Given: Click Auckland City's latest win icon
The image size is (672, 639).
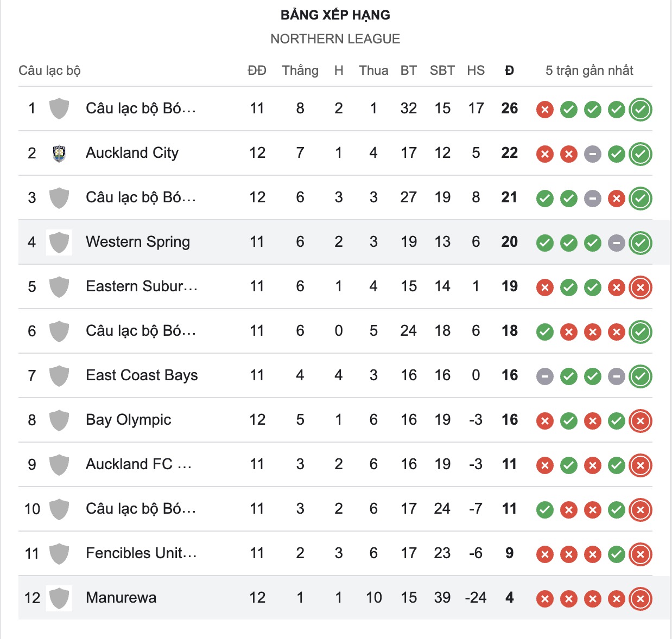Looking at the screenshot, I should click(x=641, y=154).
